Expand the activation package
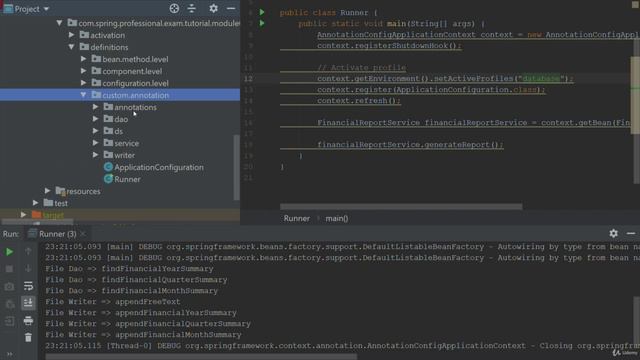 [71, 35]
